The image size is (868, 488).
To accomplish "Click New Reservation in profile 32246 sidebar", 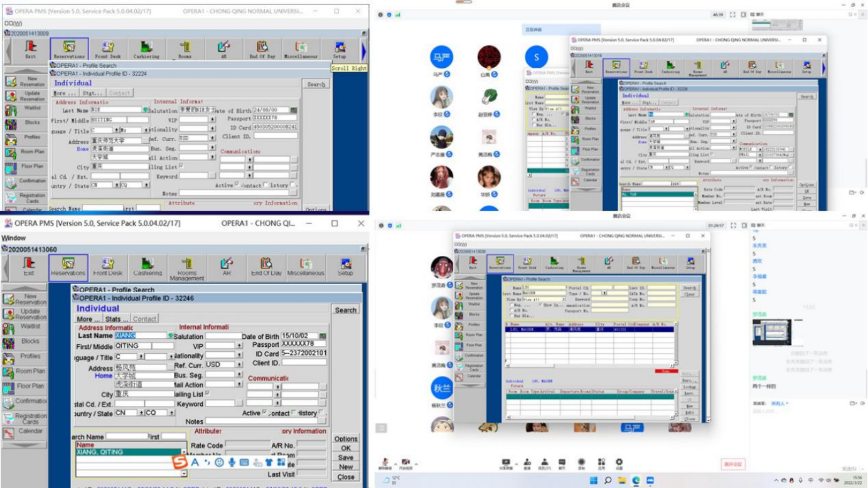I will (24, 299).
